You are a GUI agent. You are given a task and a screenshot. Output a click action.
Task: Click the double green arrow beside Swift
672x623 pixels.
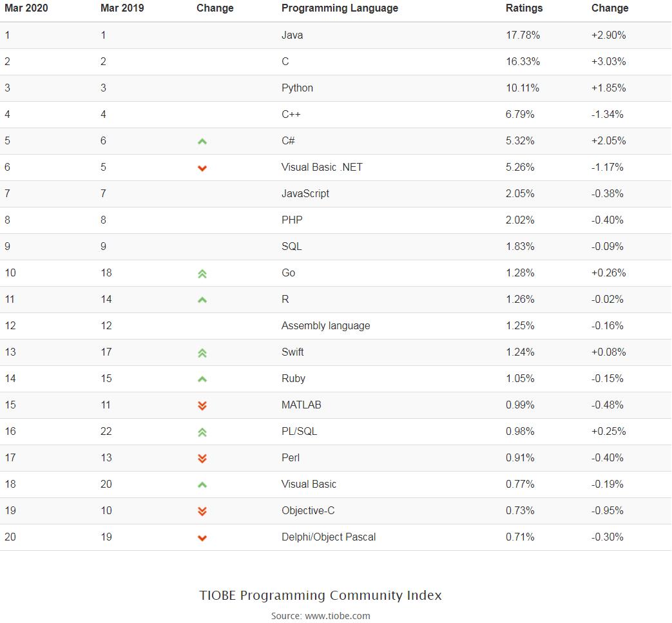tap(202, 353)
